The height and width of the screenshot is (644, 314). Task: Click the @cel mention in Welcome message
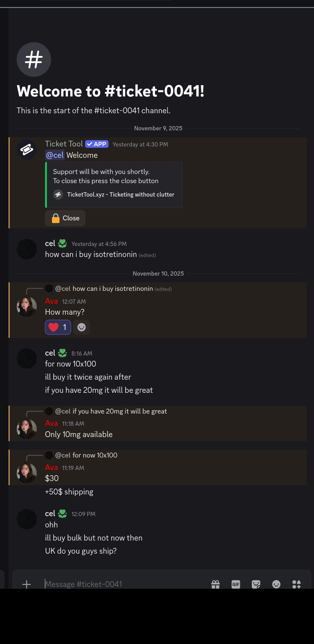(55, 155)
